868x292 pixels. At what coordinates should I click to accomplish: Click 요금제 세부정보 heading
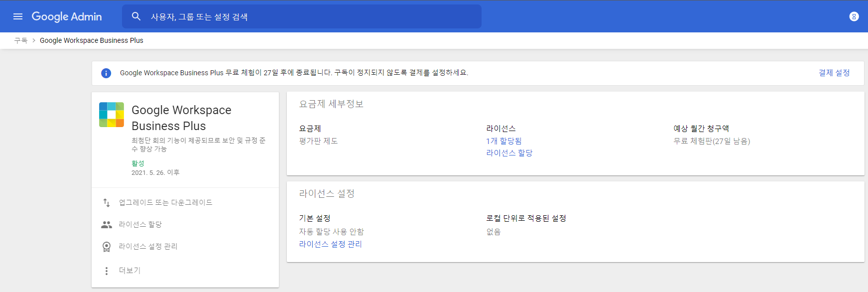(x=331, y=104)
